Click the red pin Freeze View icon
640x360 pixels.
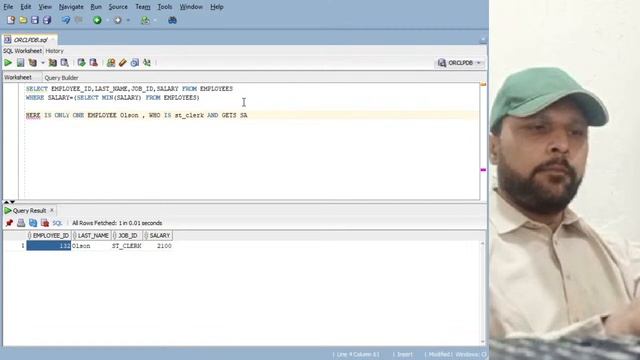(x=9, y=223)
